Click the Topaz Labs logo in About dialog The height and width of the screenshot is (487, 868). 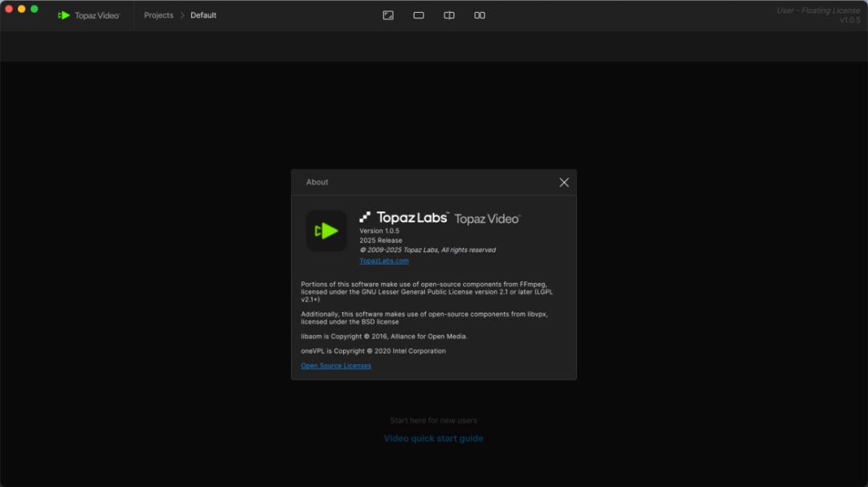coord(403,217)
